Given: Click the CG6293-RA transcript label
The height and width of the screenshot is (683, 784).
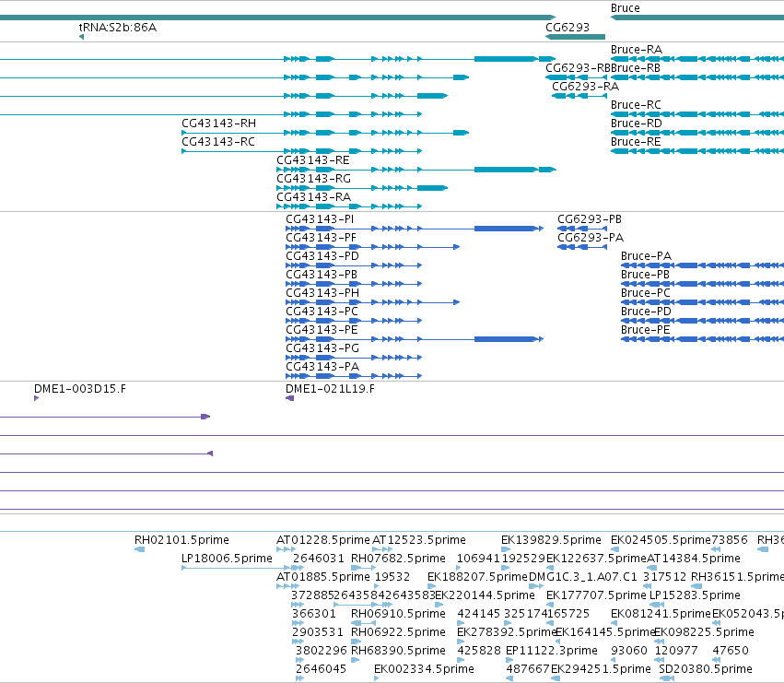Looking at the screenshot, I should pyautogui.click(x=586, y=87).
